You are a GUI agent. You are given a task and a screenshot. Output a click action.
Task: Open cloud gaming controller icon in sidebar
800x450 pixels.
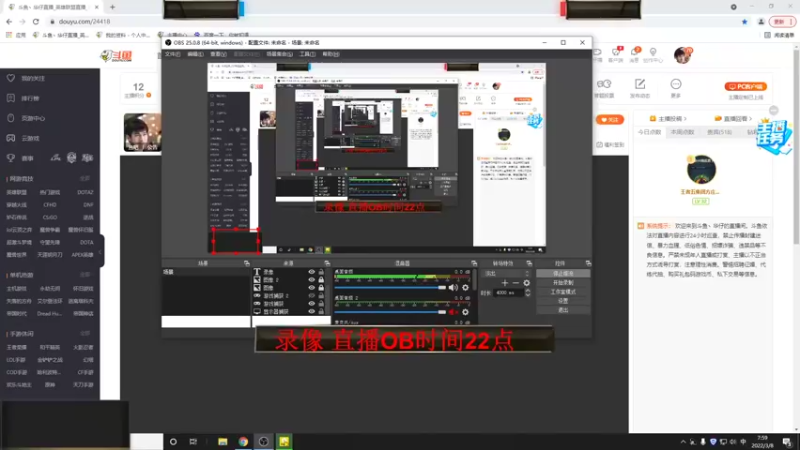[11, 138]
